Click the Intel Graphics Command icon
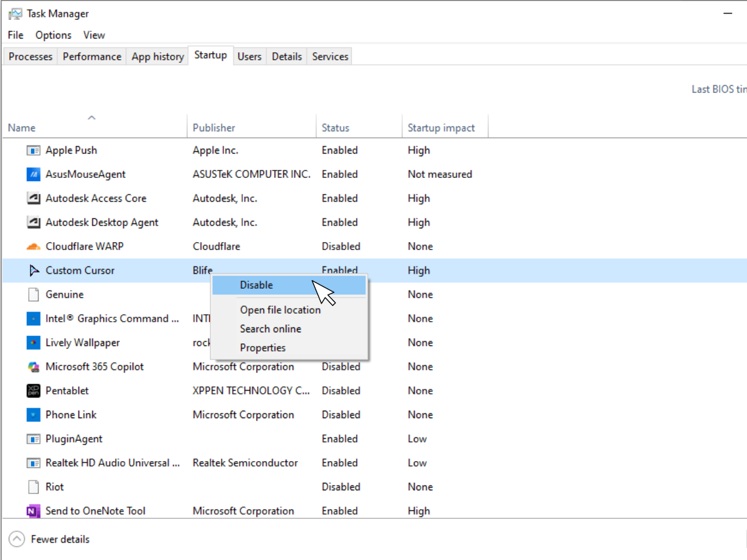Screen dimensions: 747x560 [x=34, y=319]
